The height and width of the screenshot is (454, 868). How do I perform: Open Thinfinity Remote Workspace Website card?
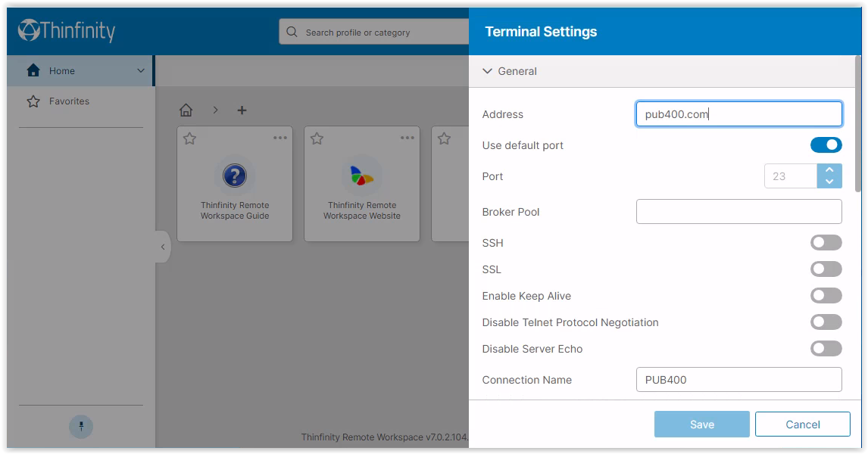click(x=362, y=184)
